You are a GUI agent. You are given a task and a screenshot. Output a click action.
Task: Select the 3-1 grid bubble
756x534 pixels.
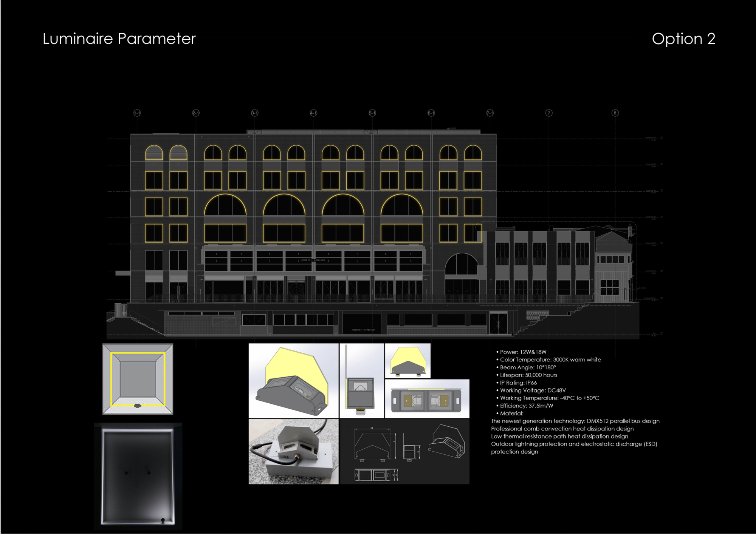[255, 113]
